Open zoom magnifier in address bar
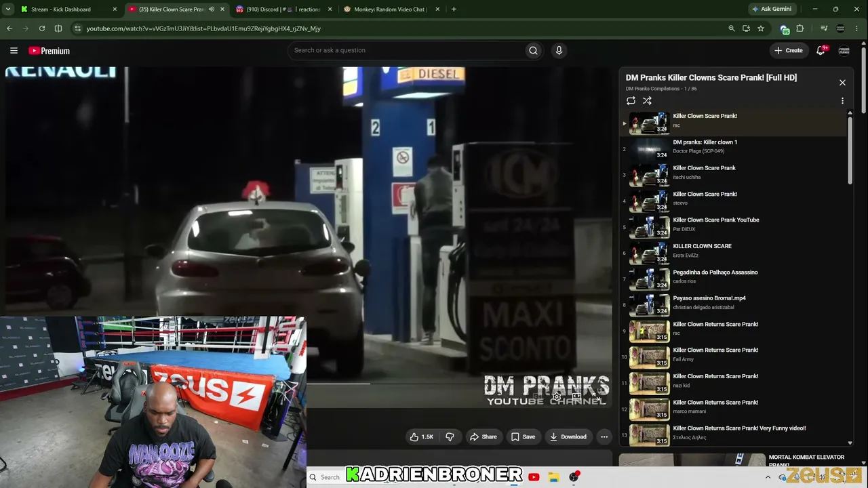868x488 pixels. [731, 28]
